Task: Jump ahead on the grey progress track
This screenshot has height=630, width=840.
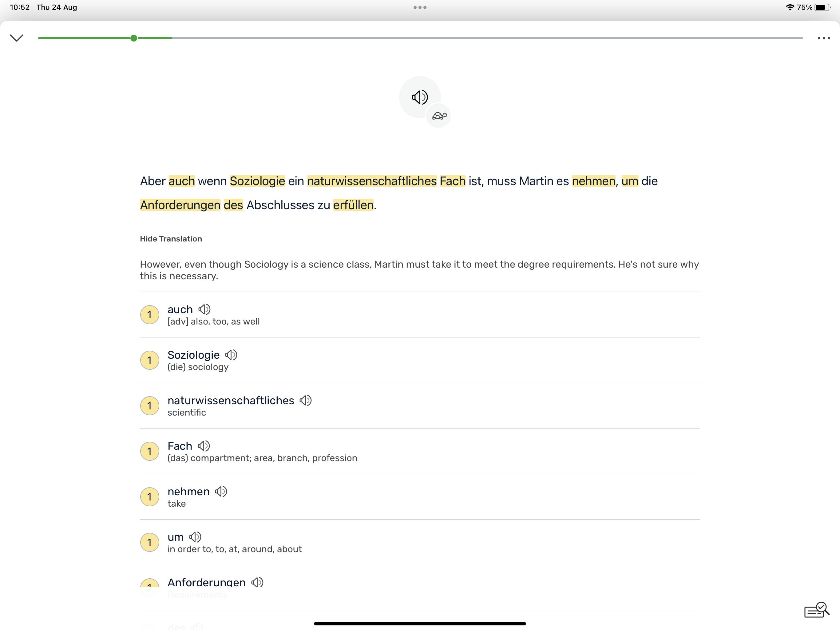Action: point(488,38)
